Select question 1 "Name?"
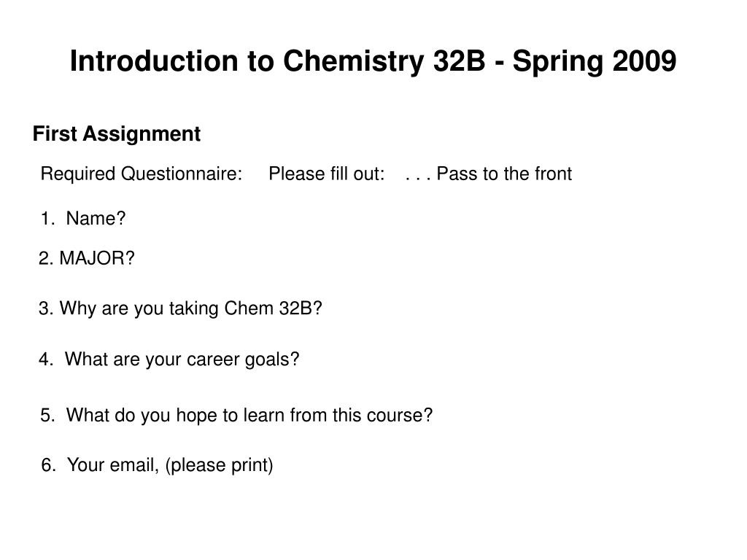 pos(83,218)
